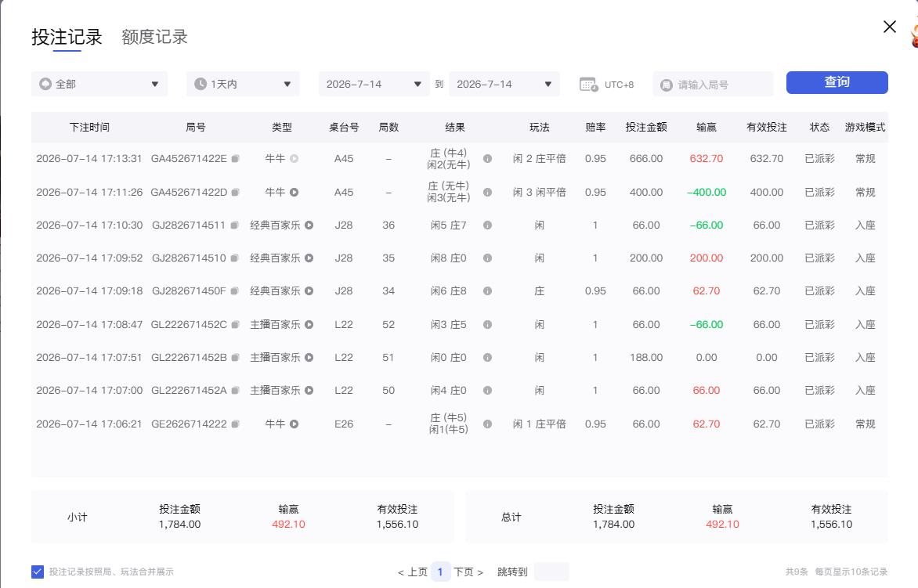Show result details for 17:13:31 bet
The height and width of the screenshot is (588, 918).
click(487, 159)
